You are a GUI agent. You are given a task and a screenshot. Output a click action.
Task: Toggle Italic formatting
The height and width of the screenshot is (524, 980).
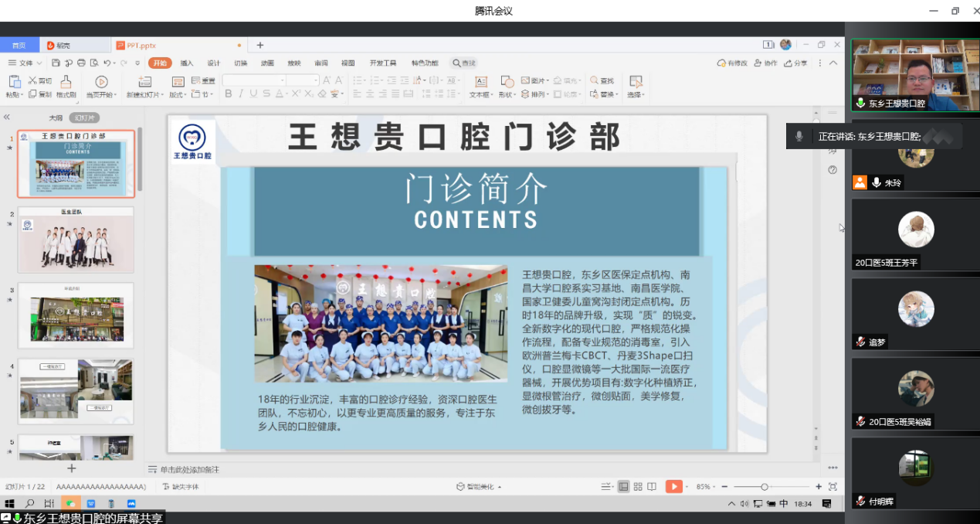click(x=242, y=94)
